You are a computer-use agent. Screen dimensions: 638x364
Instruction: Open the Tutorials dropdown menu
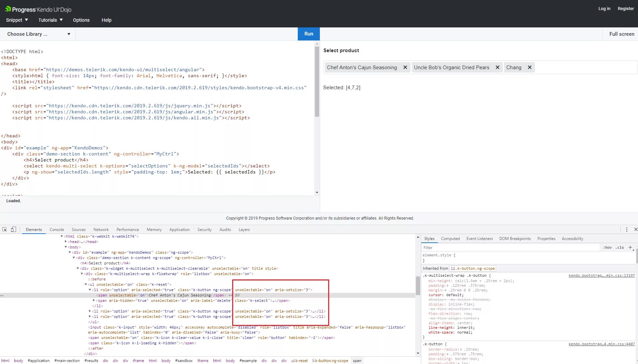tap(51, 20)
